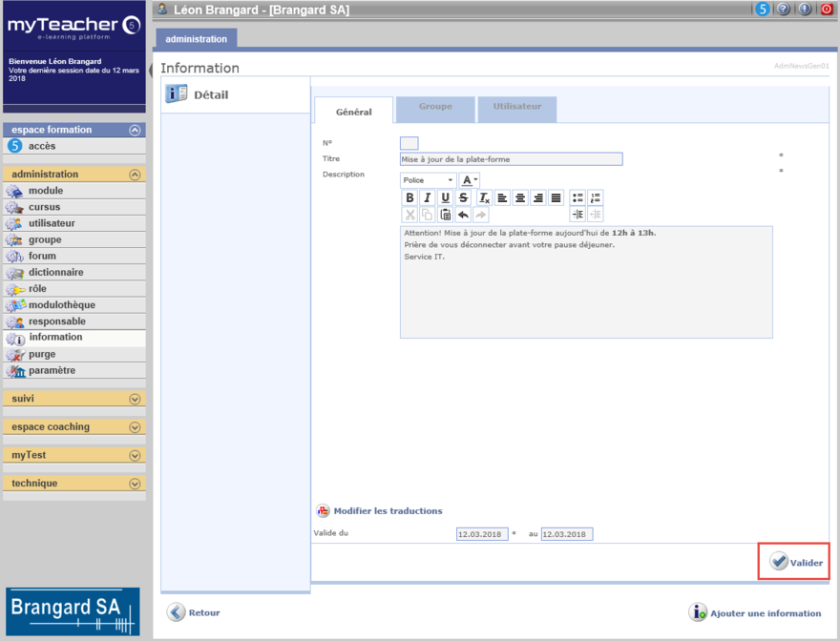Open the utilisateur menu item in the sidebar
Viewport: 840px width, 641px height.
52,223
